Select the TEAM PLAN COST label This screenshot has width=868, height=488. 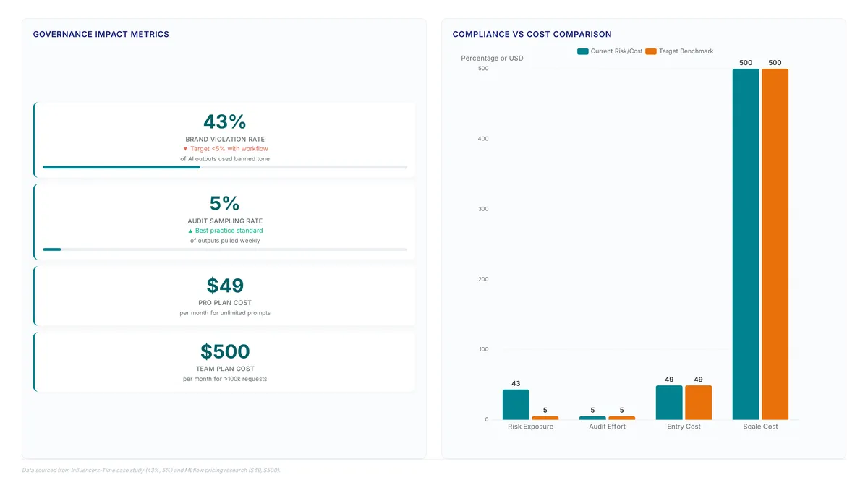click(x=225, y=369)
